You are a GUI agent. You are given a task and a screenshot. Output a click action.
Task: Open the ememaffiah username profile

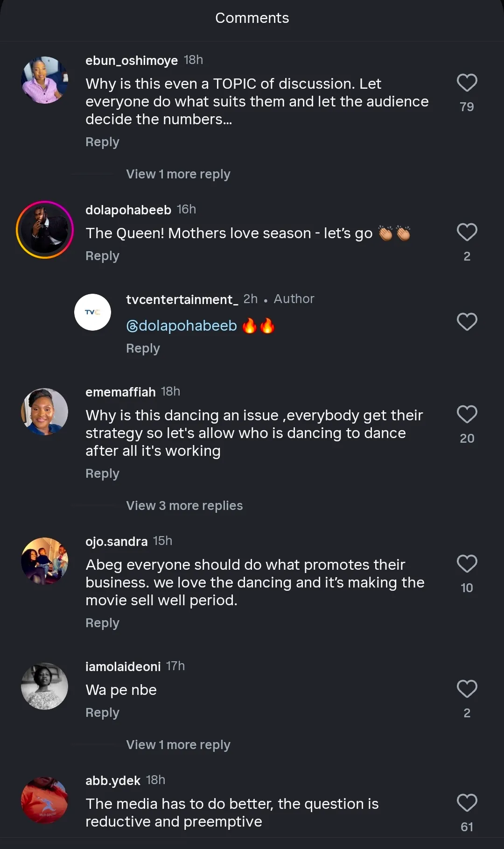click(120, 392)
